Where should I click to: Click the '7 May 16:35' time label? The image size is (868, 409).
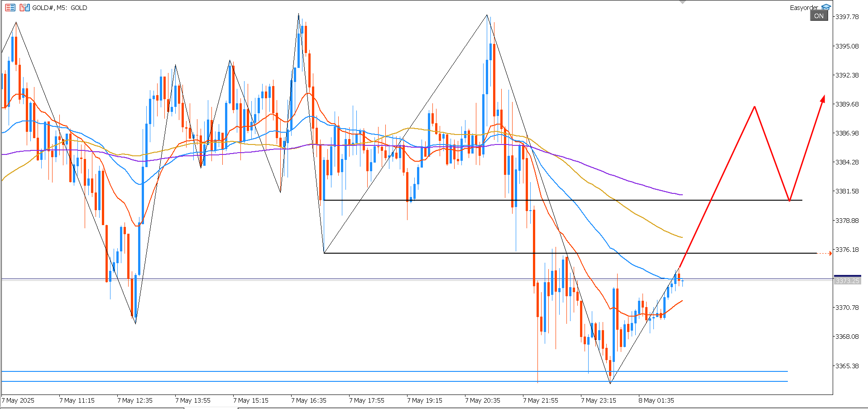click(309, 400)
